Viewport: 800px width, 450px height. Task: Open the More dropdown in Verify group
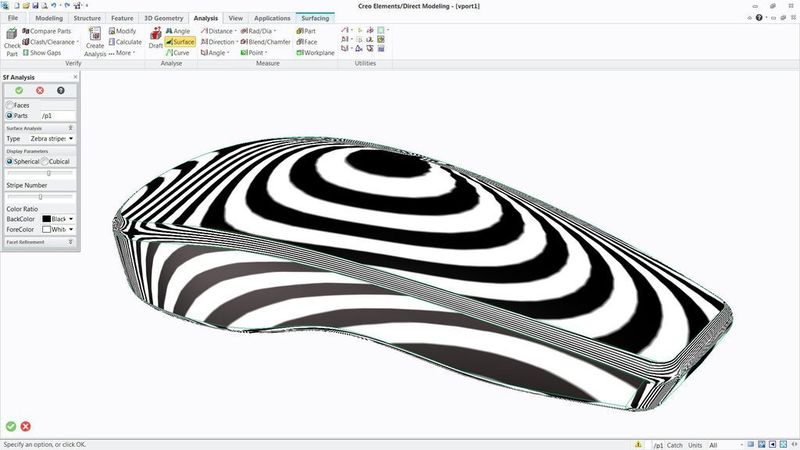(x=122, y=53)
